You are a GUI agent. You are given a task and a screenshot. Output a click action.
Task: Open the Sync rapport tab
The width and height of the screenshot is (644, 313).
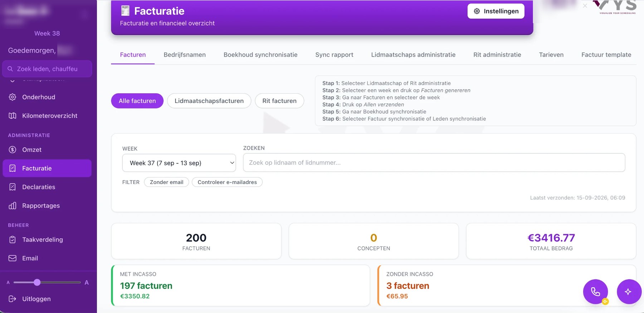pyautogui.click(x=334, y=55)
